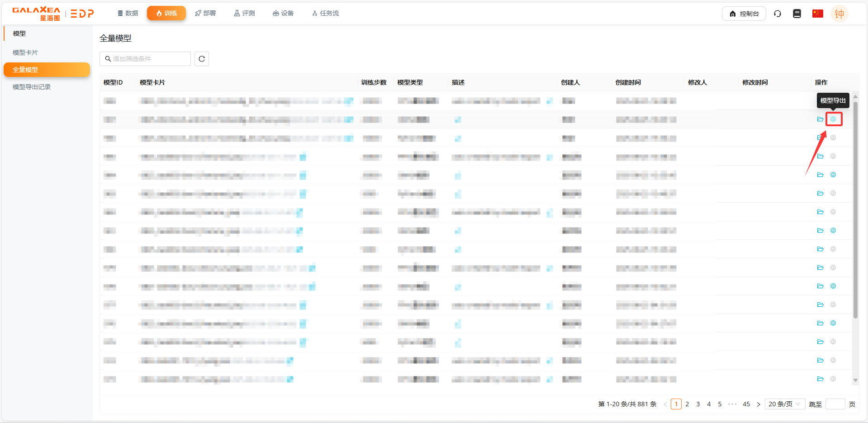Click the table's vertical scrollbar
The width and height of the screenshot is (868, 423).
tap(855, 208)
